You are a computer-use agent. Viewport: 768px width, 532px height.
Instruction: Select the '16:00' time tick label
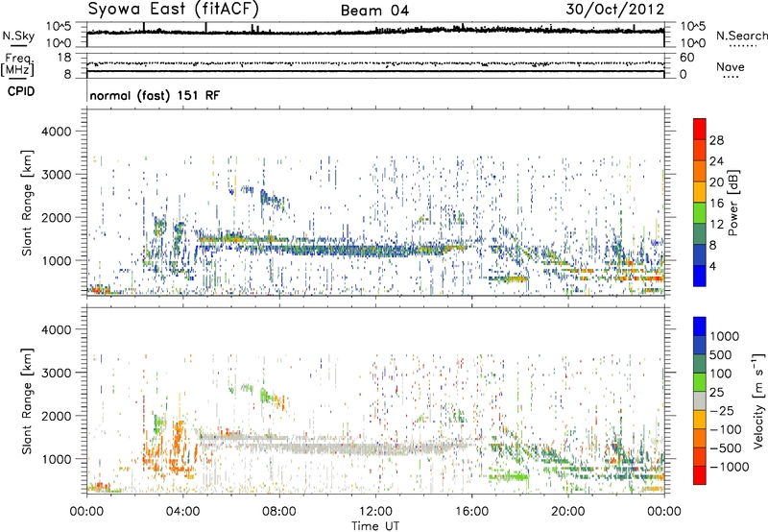471,512
